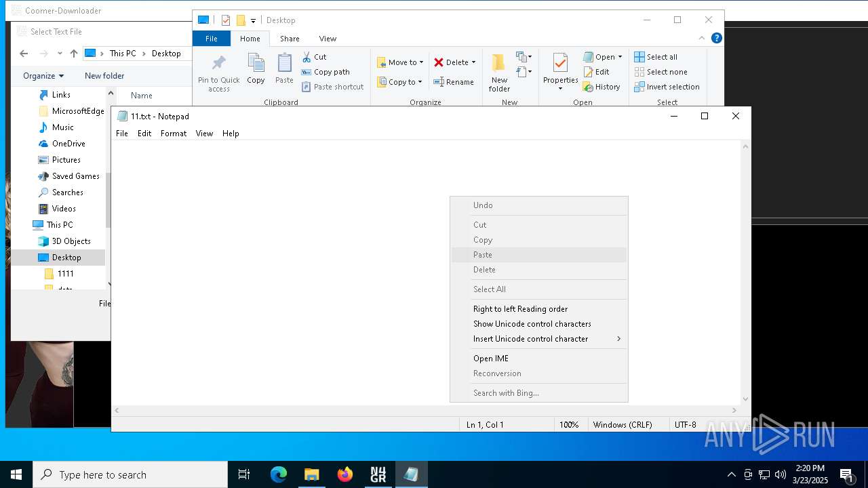Open the Move to dropdown
Viewport: 868px width, 488px height.
400,62
